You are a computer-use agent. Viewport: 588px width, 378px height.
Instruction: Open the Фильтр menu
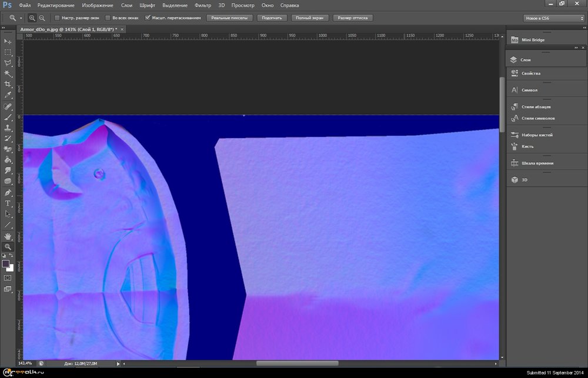pos(202,5)
